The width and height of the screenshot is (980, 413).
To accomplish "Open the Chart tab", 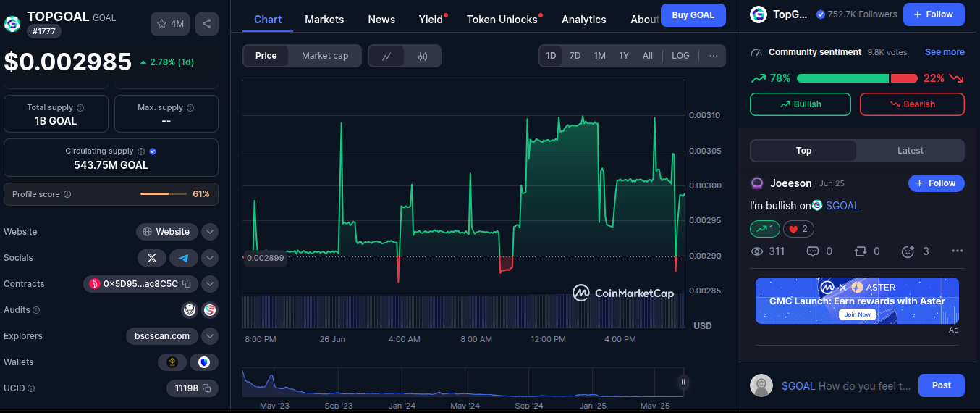I will [268, 20].
